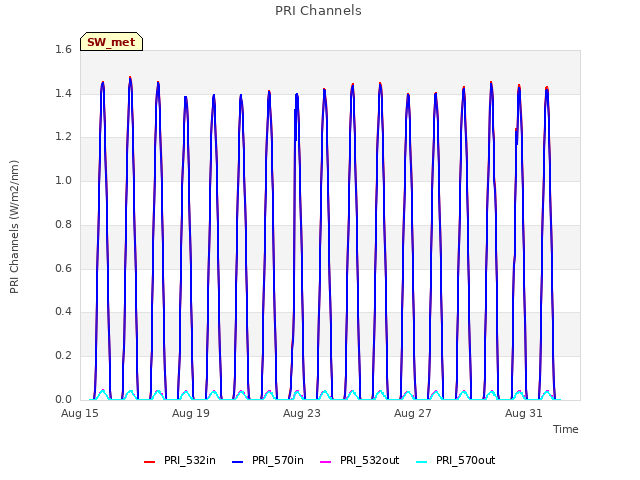640x480 pixels.
Task: Click the red PRI_532in legend swatch
Action: [149, 462]
